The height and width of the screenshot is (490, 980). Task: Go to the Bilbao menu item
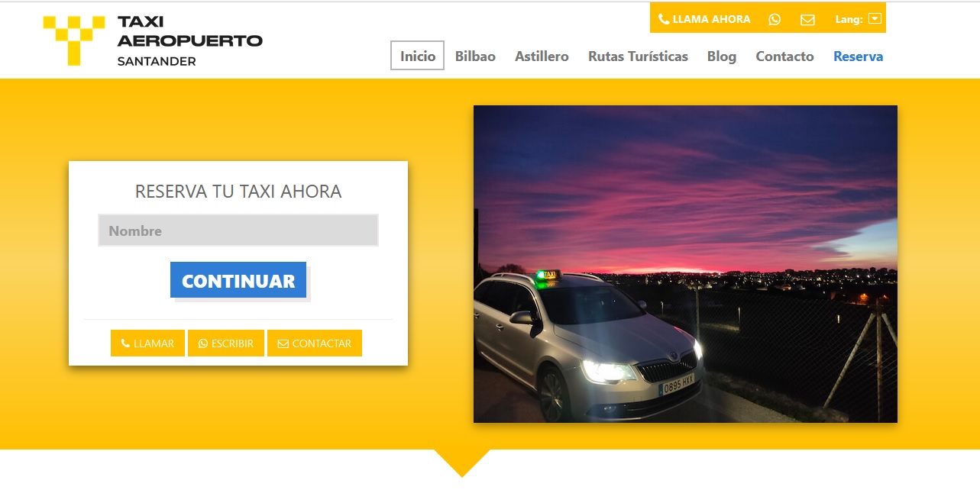pyautogui.click(x=475, y=56)
